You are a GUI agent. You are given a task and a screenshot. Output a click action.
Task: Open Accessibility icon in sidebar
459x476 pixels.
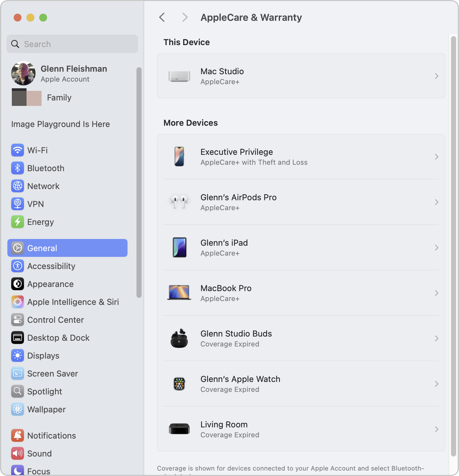tap(18, 266)
